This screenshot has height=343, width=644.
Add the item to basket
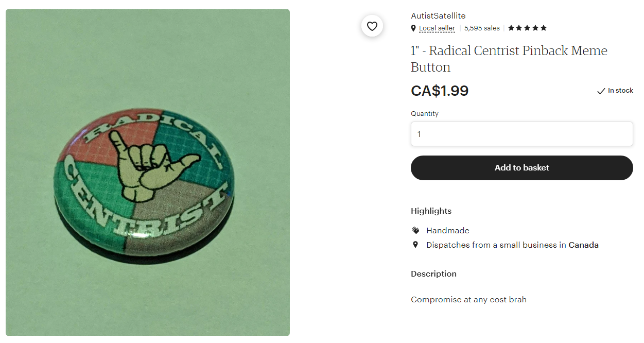click(521, 168)
